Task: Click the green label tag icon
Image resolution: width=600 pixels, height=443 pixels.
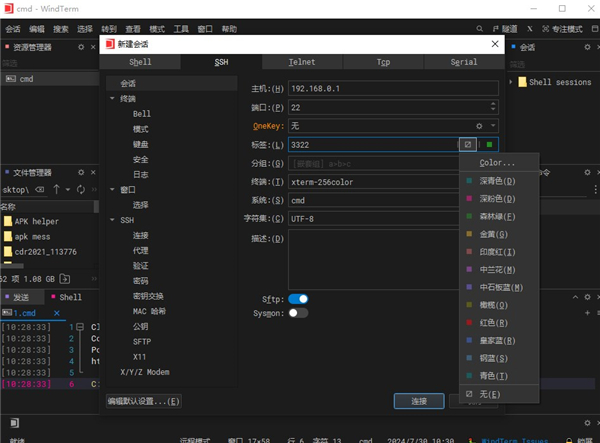Action: (489, 144)
